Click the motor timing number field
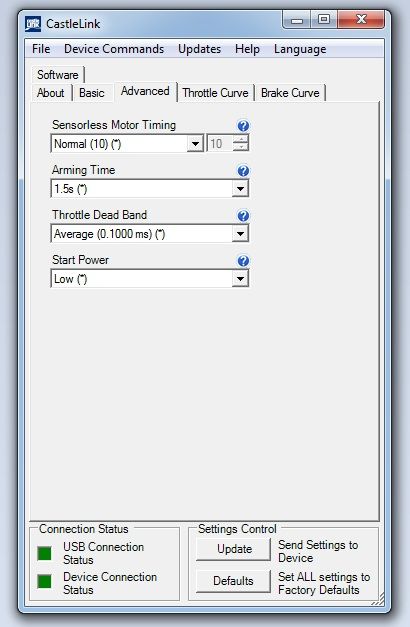The height and width of the screenshot is (627, 410). pyautogui.click(x=220, y=144)
